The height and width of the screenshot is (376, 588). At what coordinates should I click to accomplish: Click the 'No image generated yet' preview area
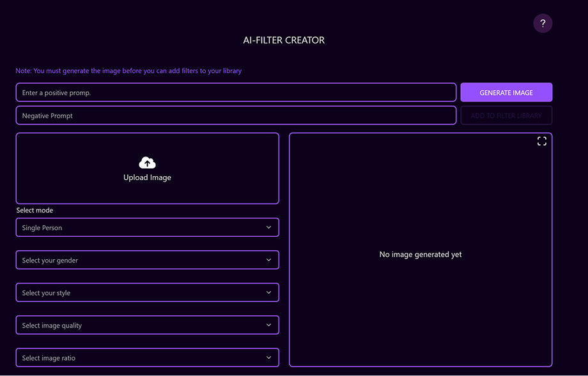point(420,255)
